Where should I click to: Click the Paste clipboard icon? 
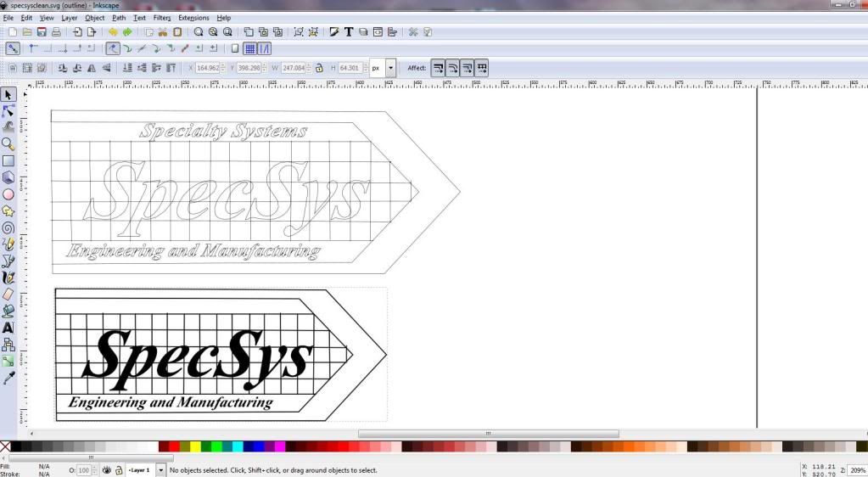[x=177, y=32]
